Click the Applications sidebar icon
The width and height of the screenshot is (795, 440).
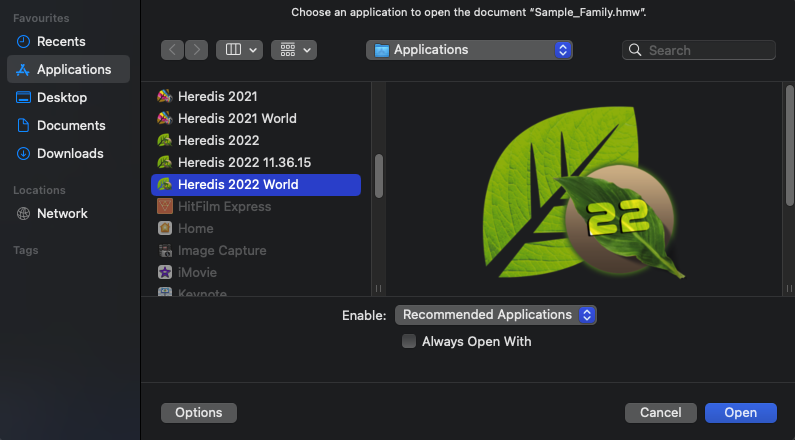pos(23,69)
